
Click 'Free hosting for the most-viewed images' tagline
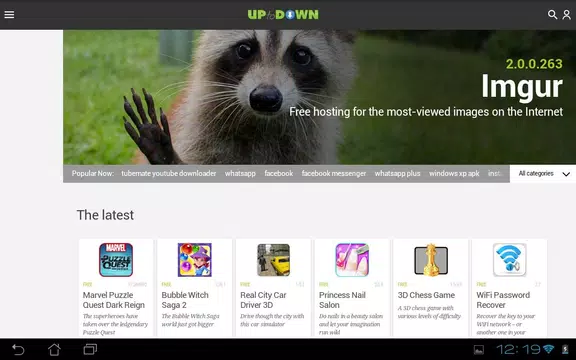[x=426, y=112]
